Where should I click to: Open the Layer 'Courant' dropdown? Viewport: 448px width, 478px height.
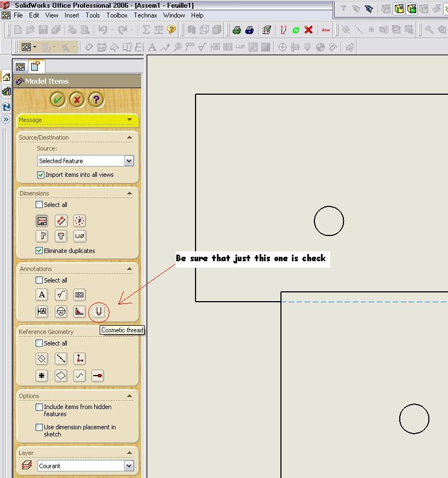point(129,465)
